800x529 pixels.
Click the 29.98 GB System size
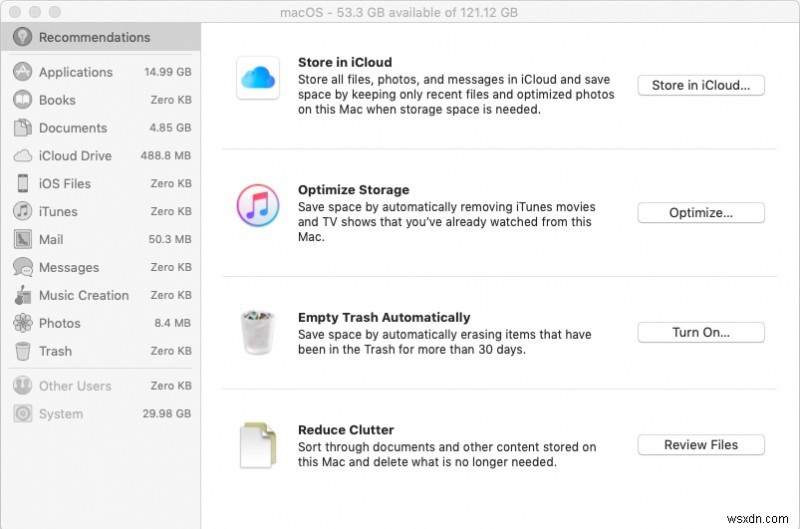(167, 414)
